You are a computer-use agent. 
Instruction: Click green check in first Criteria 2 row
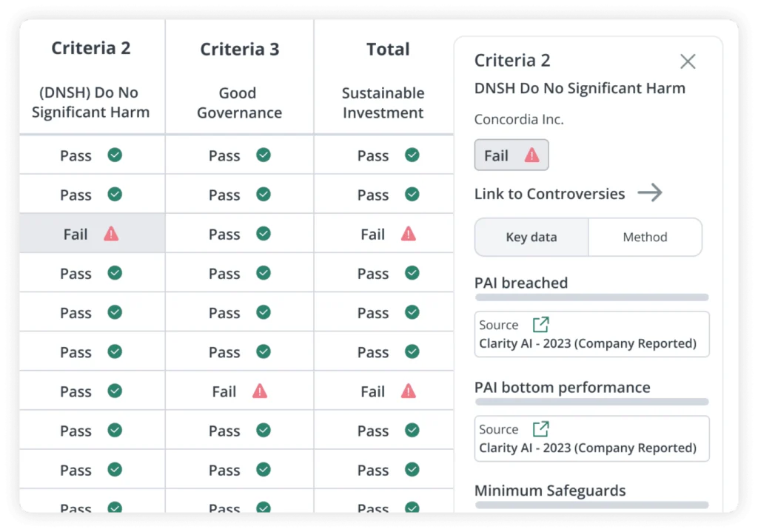click(115, 155)
